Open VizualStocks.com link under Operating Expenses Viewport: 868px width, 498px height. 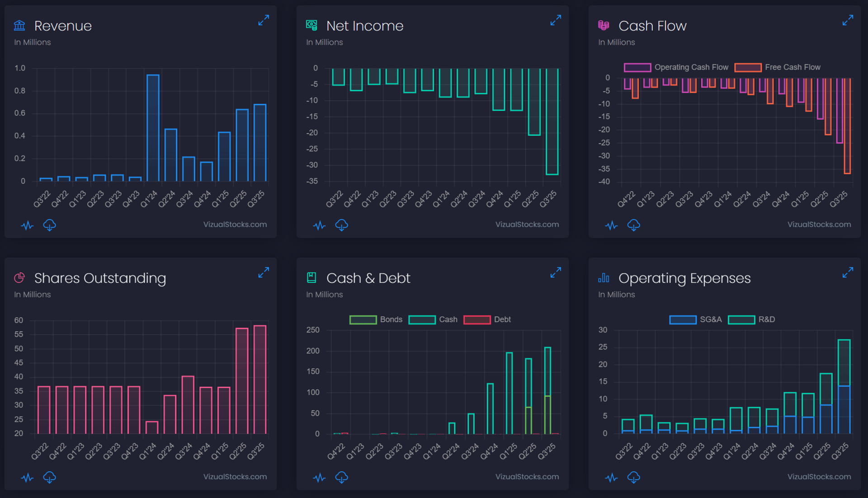coord(819,477)
